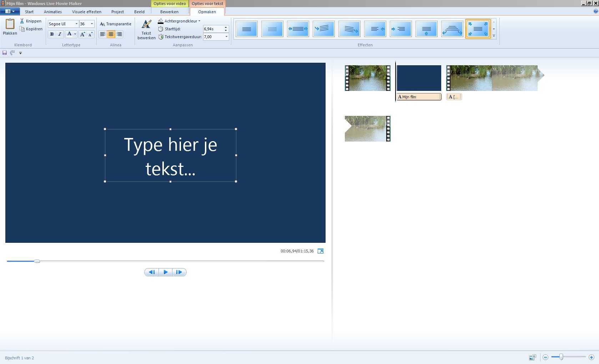Open the Tekstweergaveduur dropdown
Image resolution: width=599 pixels, height=364 pixels.
(x=226, y=37)
